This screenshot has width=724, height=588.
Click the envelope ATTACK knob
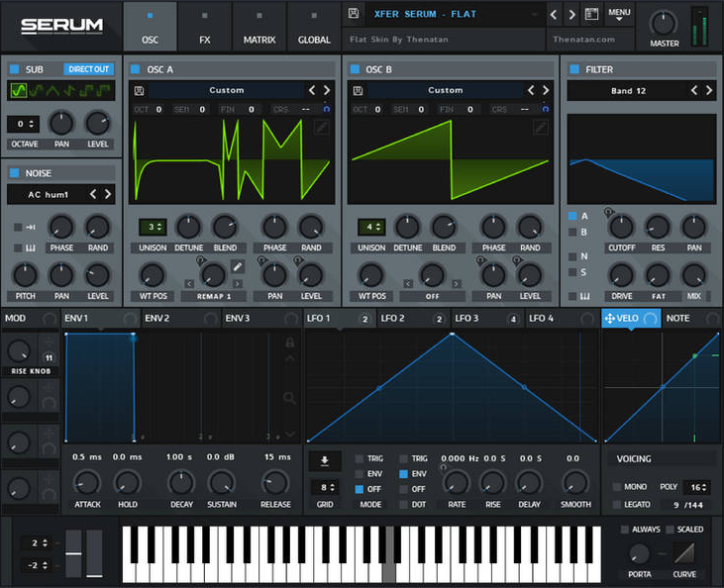(87, 483)
